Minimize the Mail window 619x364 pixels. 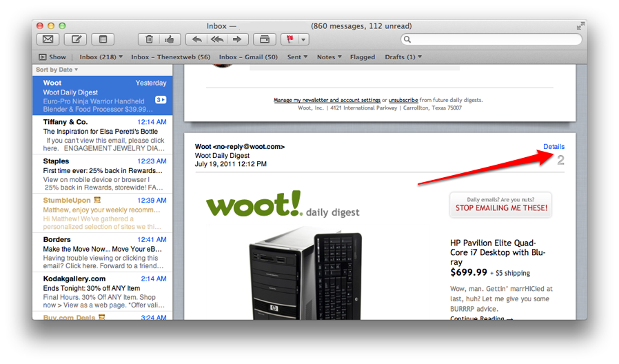coord(51,26)
